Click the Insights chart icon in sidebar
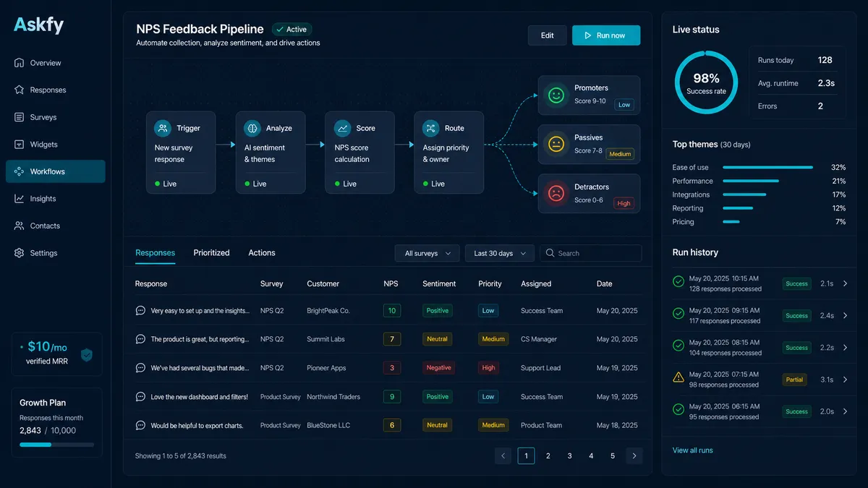The width and height of the screenshot is (868, 488). 19,198
